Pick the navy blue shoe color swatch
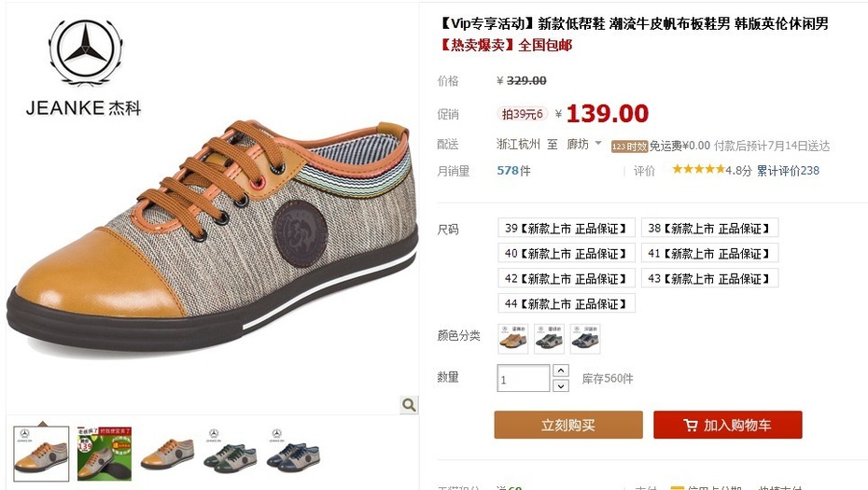868x490 pixels. click(x=585, y=339)
